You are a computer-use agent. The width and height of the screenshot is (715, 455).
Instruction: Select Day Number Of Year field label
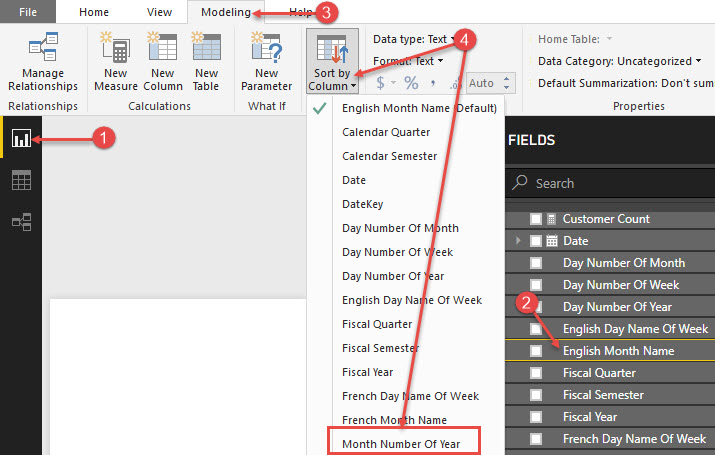(x=617, y=307)
